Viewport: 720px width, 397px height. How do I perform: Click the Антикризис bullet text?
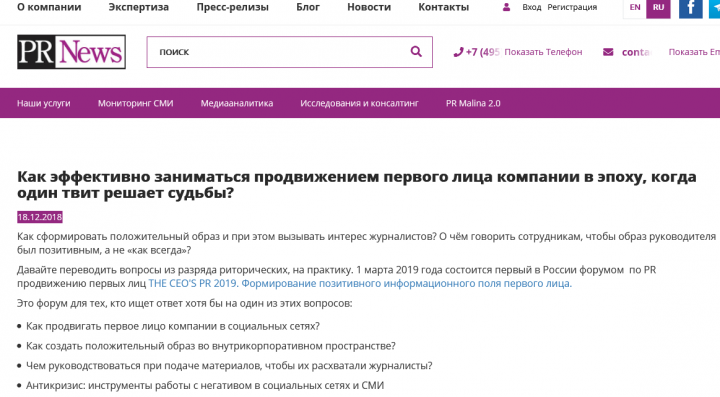click(205, 386)
